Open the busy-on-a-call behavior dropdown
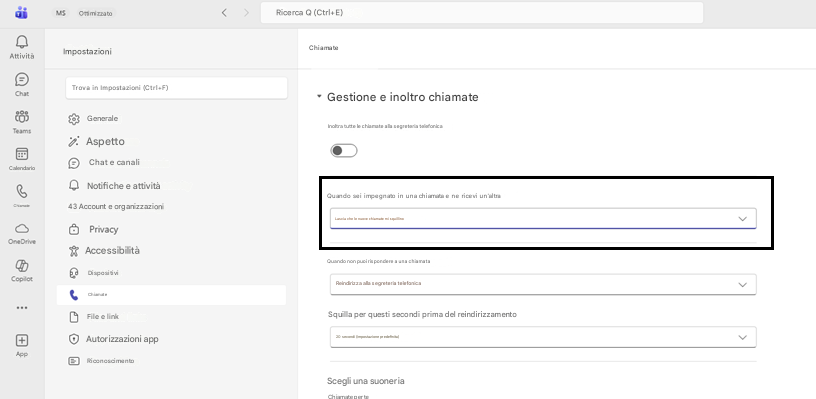 tap(543, 218)
